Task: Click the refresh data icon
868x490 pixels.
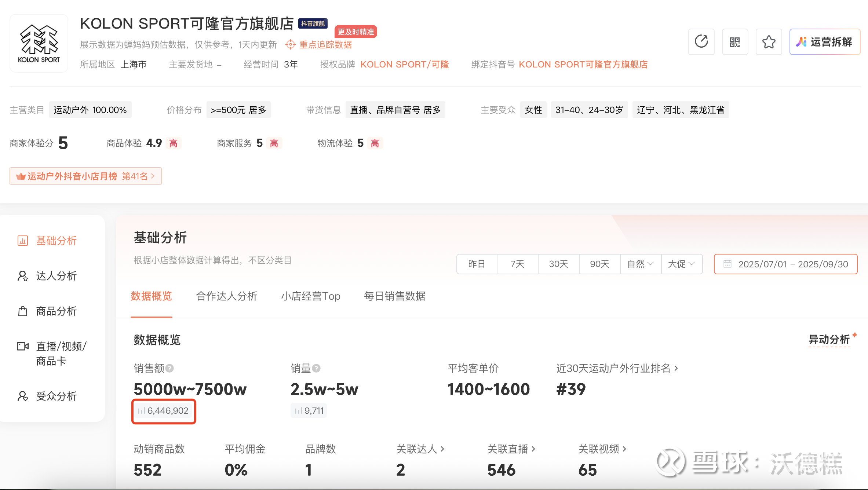Action: pos(701,42)
